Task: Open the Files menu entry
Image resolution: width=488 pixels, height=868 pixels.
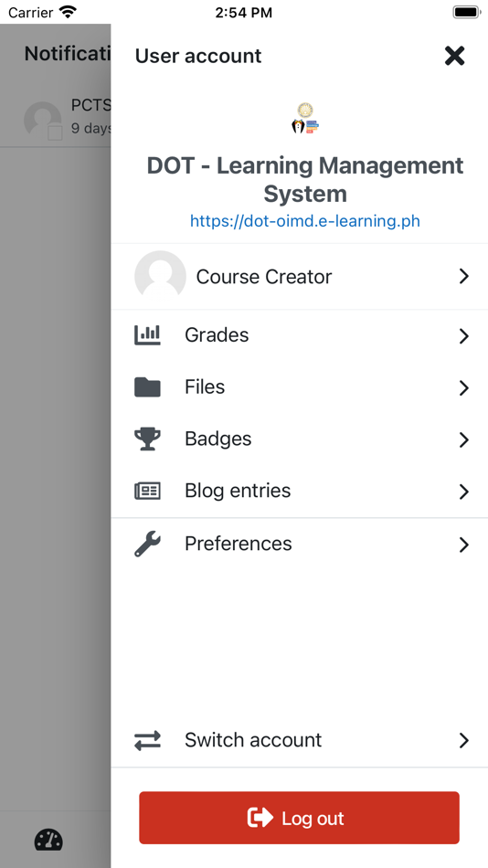Action: [x=300, y=387]
